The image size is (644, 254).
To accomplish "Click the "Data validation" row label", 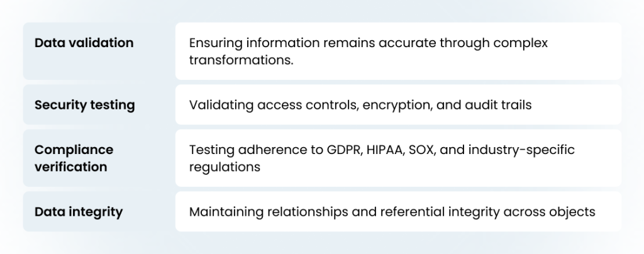I will [x=84, y=43].
